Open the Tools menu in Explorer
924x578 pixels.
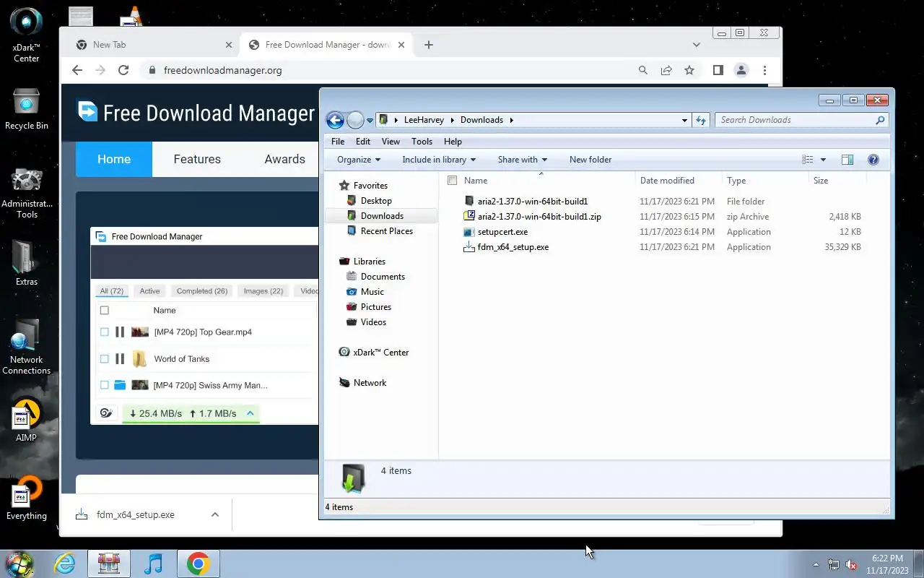click(422, 142)
